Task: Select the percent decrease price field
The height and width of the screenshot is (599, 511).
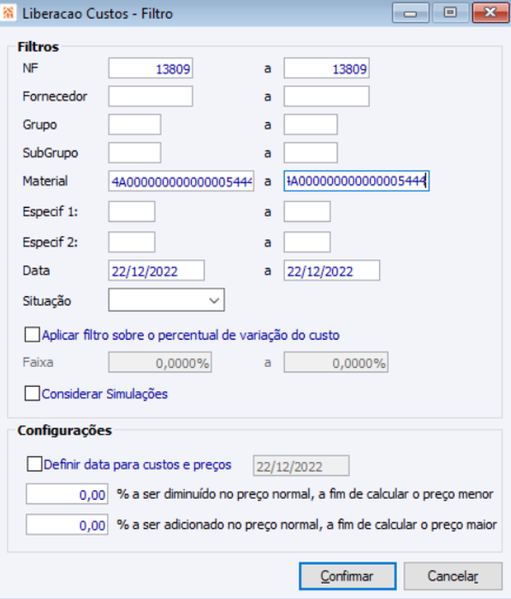Action: 67,494
